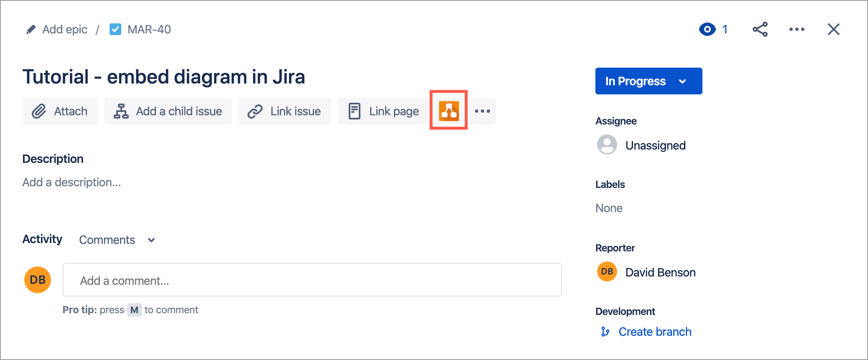
Task: Click the Link page button
Action: click(x=383, y=111)
